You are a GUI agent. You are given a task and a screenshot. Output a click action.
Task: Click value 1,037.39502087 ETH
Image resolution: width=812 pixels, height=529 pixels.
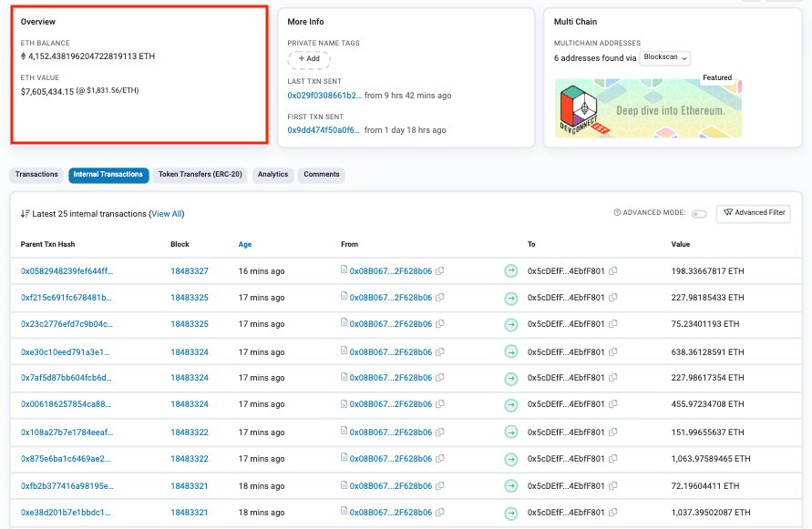click(x=711, y=512)
